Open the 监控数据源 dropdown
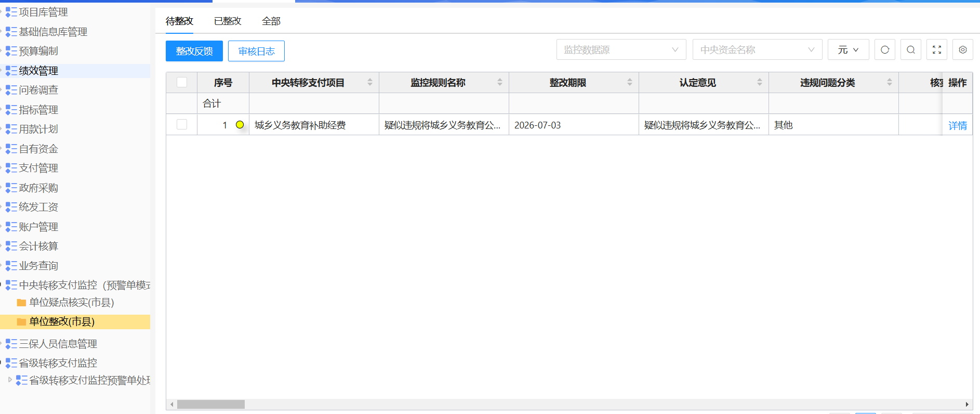Screen dimensions: 980x414 [x=621, y=50]
